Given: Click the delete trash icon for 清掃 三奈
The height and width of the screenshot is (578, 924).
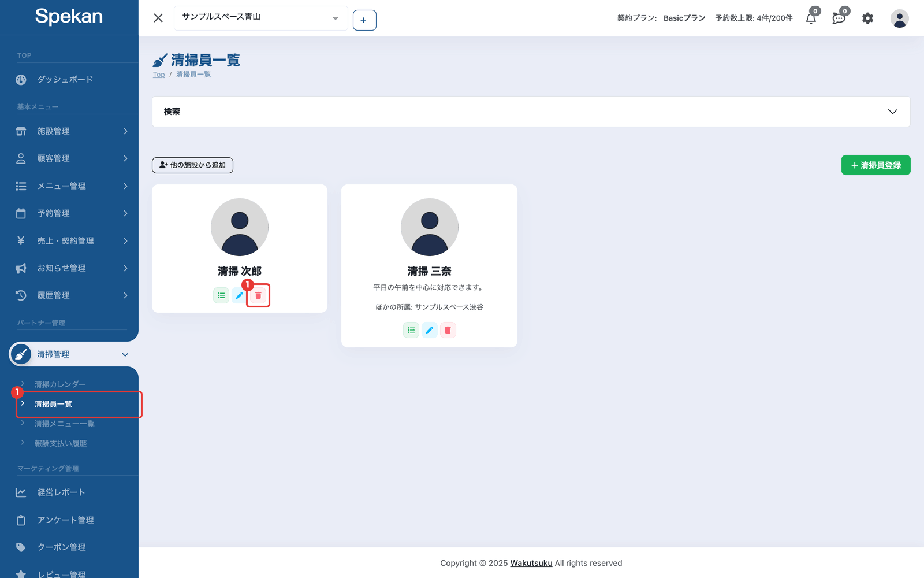Looking at the screenshot, I should pos(448,330).
